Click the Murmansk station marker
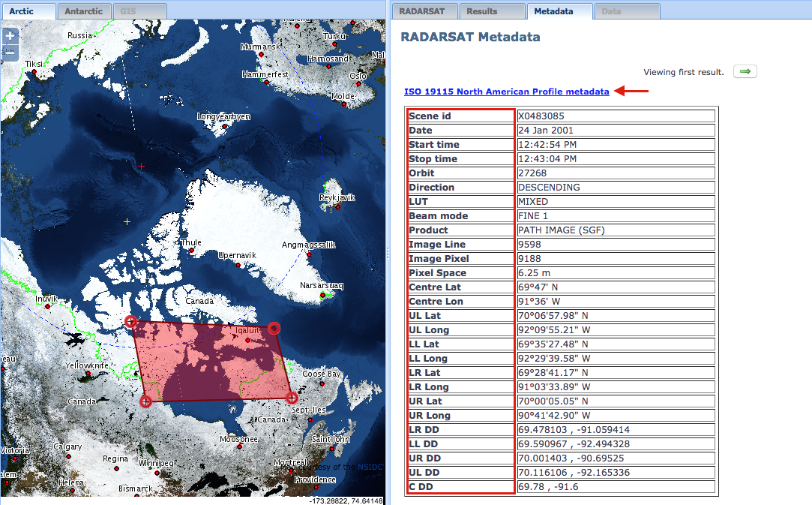 261,54
